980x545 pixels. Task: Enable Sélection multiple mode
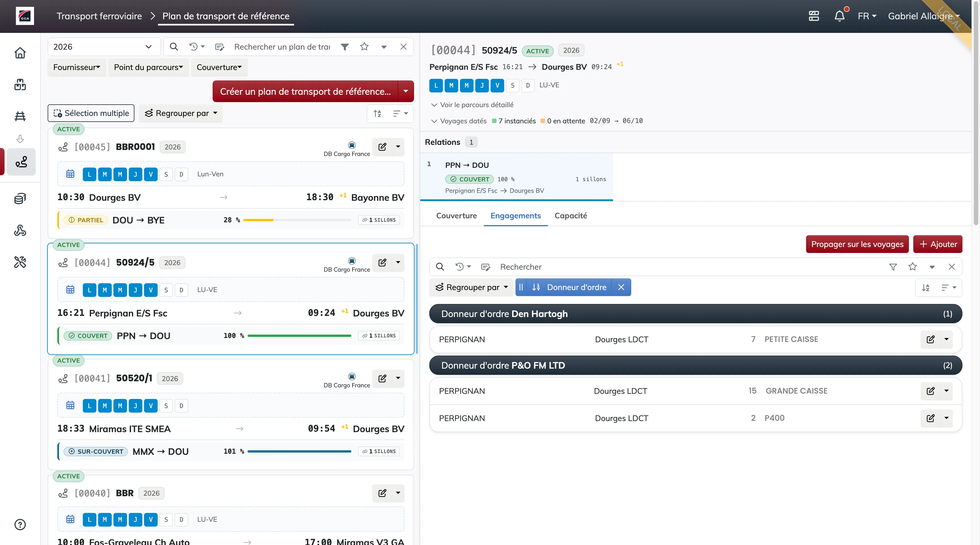pyautogui.click(x=91, y=113)
